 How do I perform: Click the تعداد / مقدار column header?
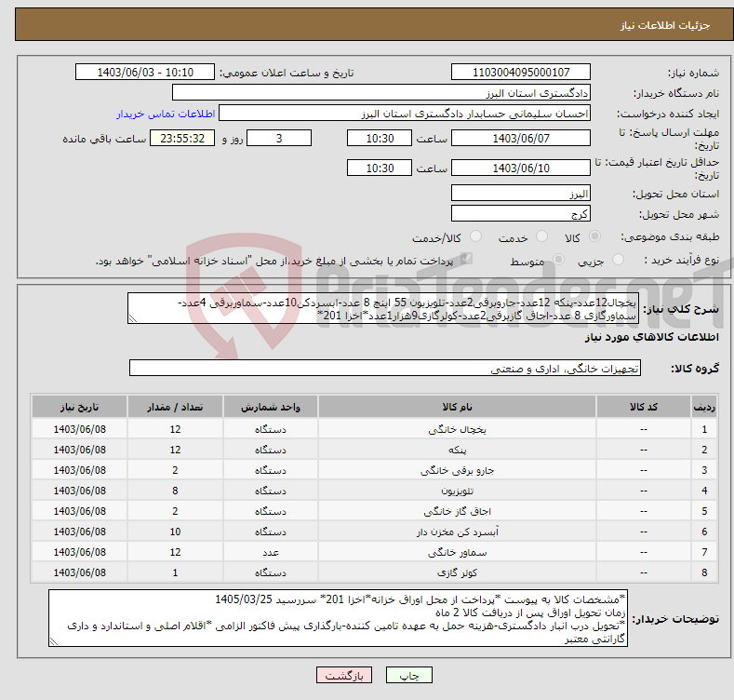point(175,407)
